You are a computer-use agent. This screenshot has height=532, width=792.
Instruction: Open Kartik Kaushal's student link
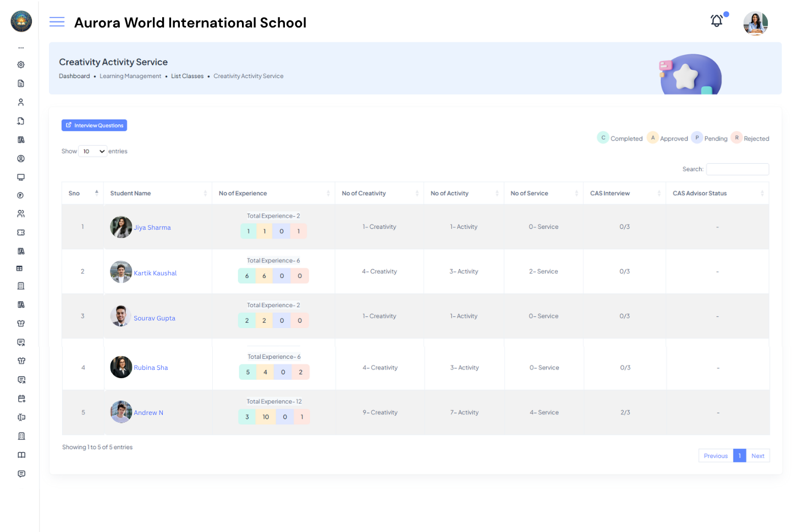(x=155, y=273)
